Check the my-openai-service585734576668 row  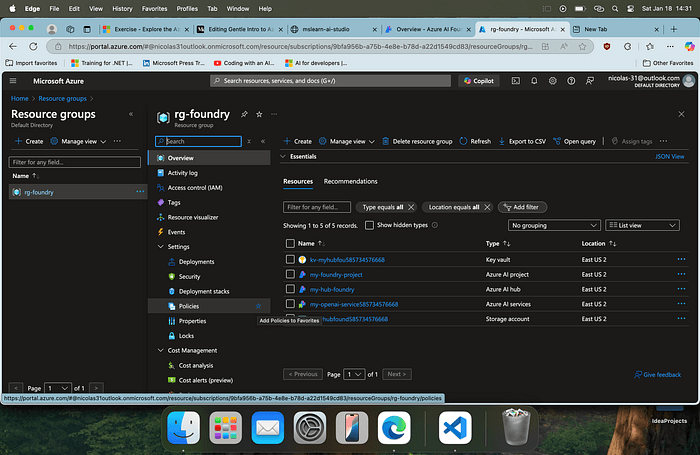(290, 304)
